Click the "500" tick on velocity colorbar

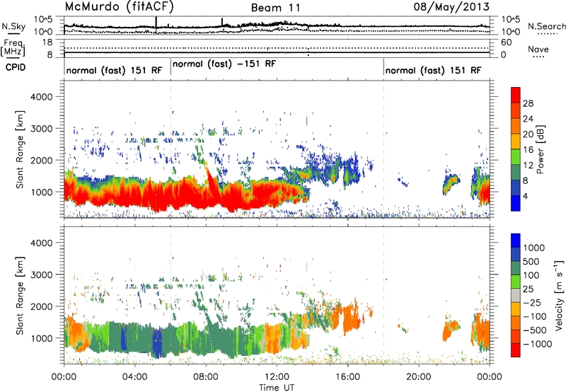[531, 261]
